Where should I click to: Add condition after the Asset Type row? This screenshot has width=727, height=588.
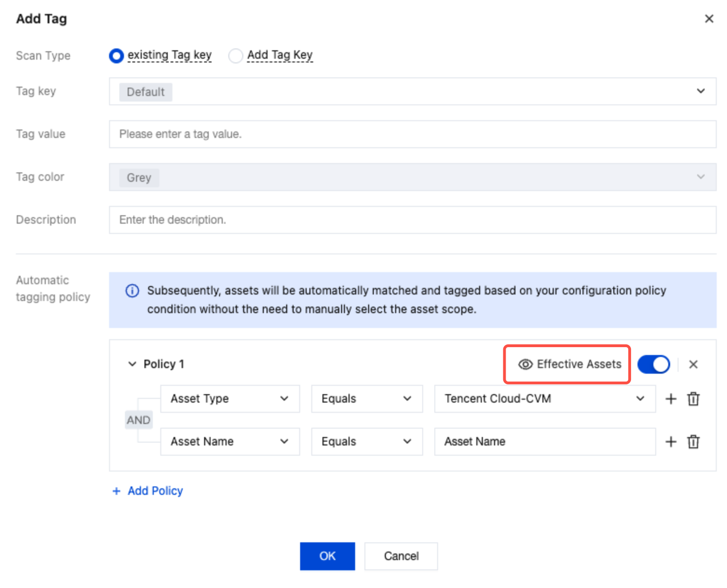click(x=671, y=399)
